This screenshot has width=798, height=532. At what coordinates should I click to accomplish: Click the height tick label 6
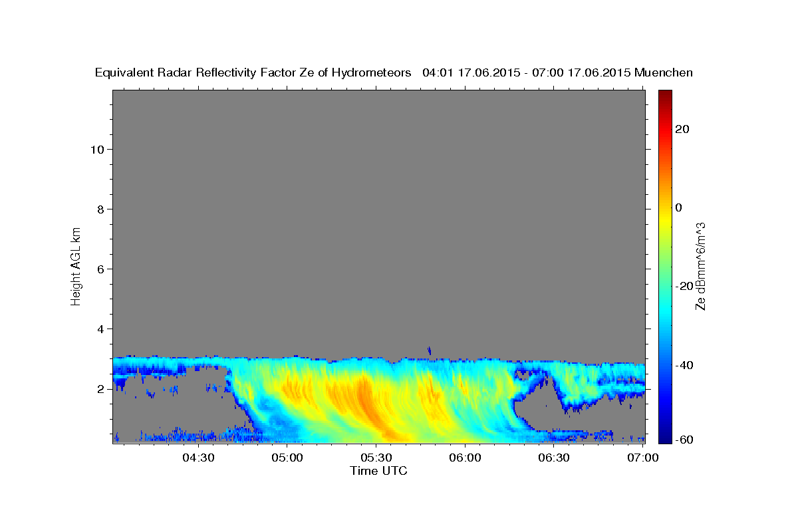[101, 269]
